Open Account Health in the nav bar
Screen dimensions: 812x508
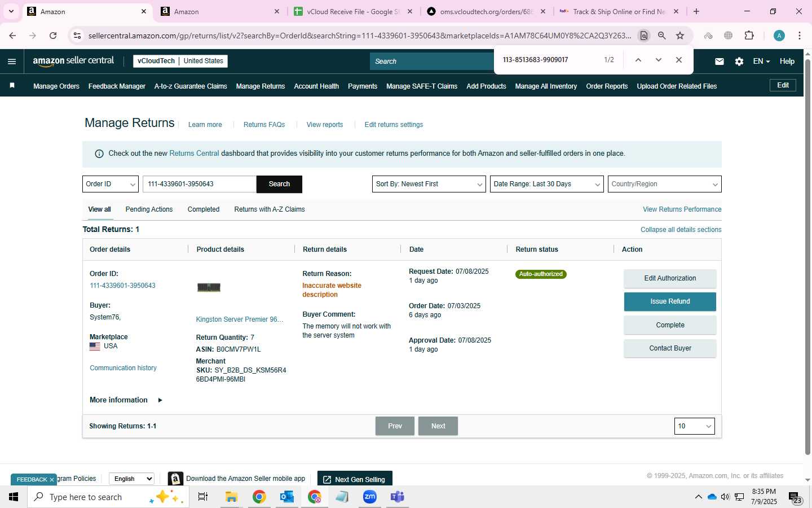[316, 86]
